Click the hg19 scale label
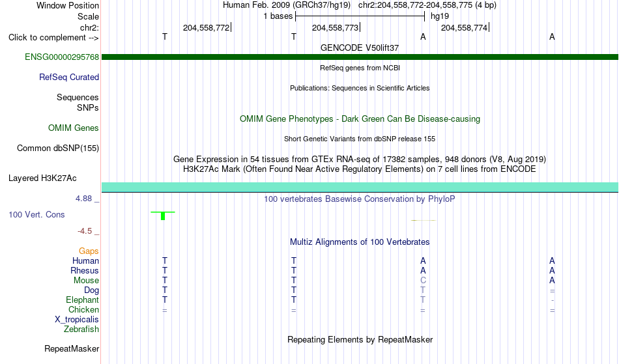 [x=440, y=16]
